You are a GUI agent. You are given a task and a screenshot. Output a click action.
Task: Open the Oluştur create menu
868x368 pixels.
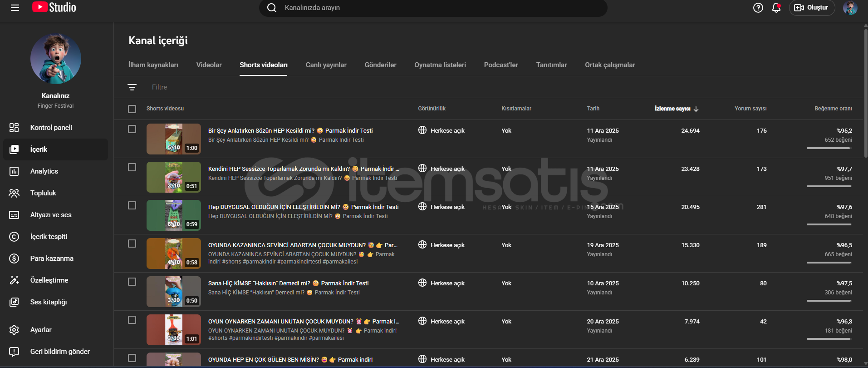coord(812,8)
